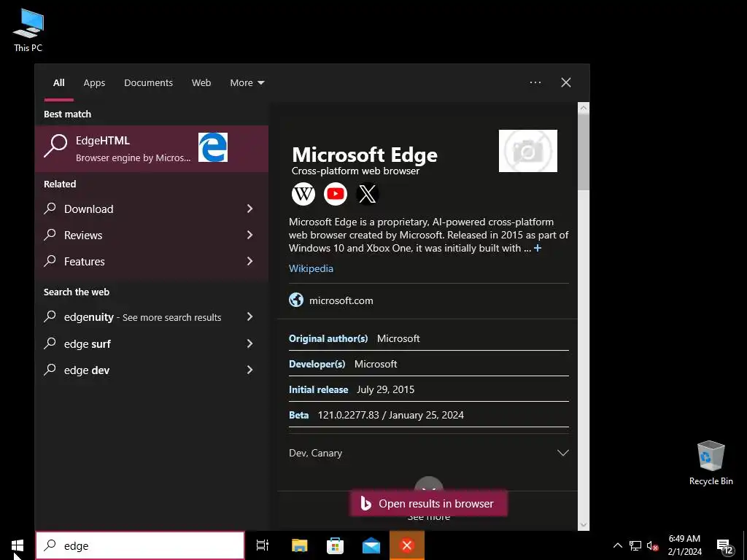Show hidden system tray icons
This screenshot has width=747, height=560.
coord(617,545)
